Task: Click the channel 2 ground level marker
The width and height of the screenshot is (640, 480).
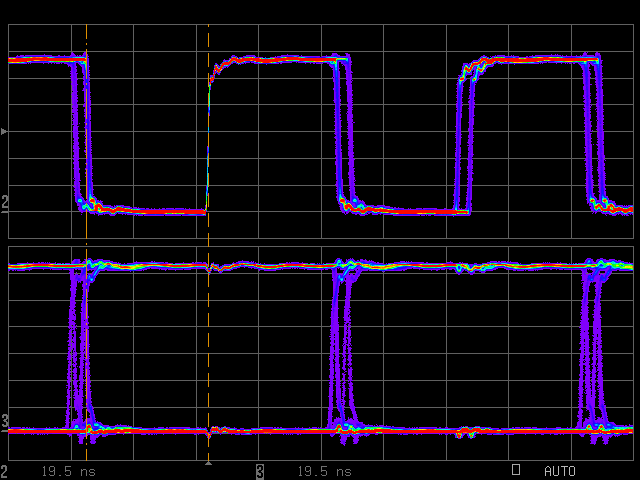Action: pos(4,204)
